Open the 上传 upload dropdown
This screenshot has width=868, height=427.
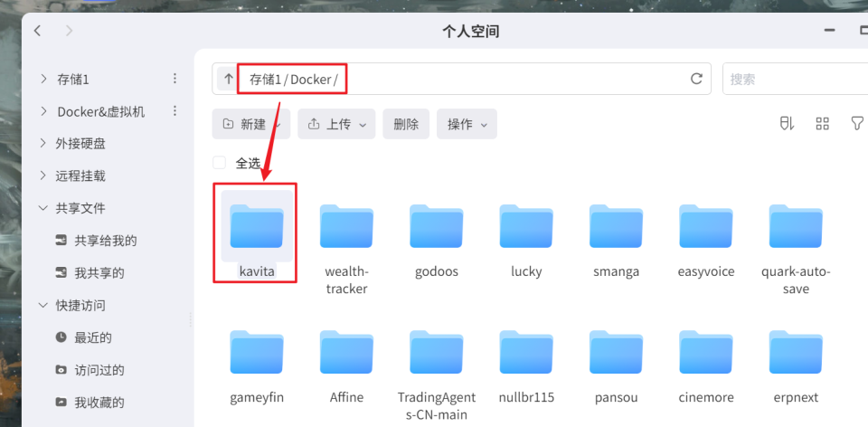(336, 124)
